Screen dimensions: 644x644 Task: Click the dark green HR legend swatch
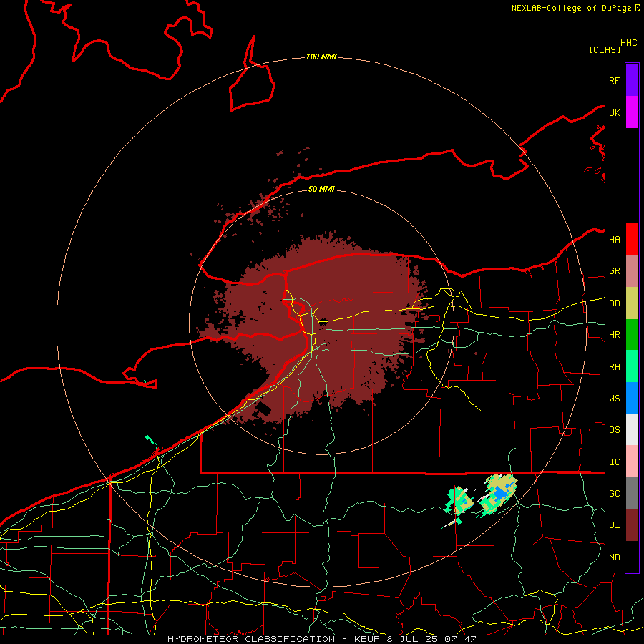(632, 335)
